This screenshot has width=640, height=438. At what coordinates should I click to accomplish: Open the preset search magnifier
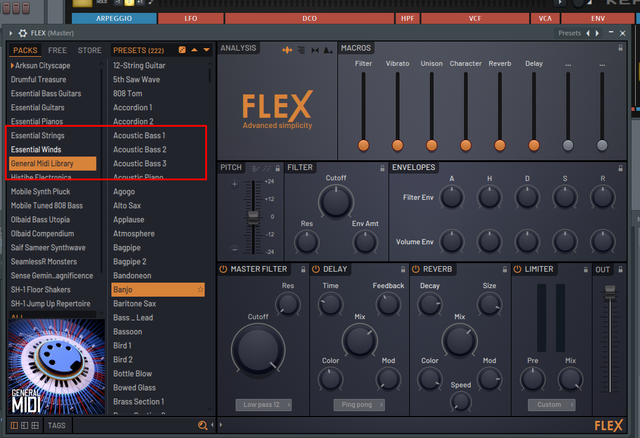click(x=202, y=425)
